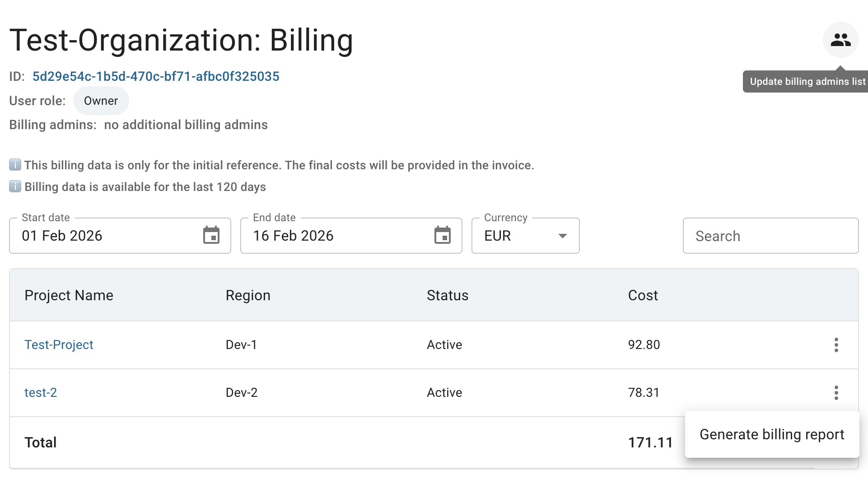Open the test-2 row three-dot menu
This screenshot has width=868, height=493.
(836, 393)
